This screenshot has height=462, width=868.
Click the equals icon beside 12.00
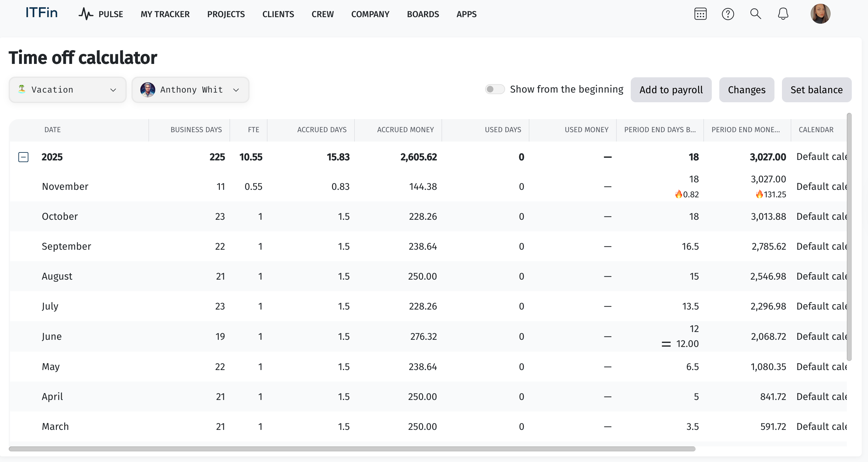666,344
